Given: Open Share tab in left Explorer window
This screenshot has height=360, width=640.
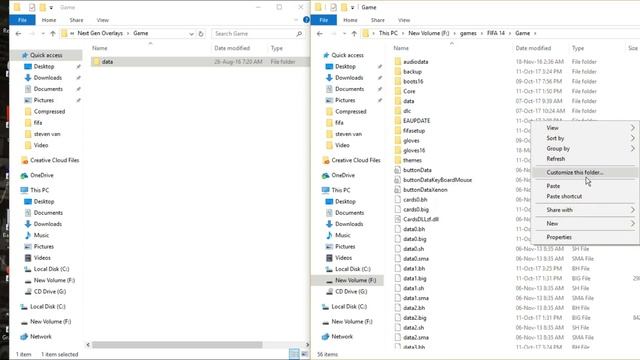Looking at the screenshot, I should tap(76, 20).
